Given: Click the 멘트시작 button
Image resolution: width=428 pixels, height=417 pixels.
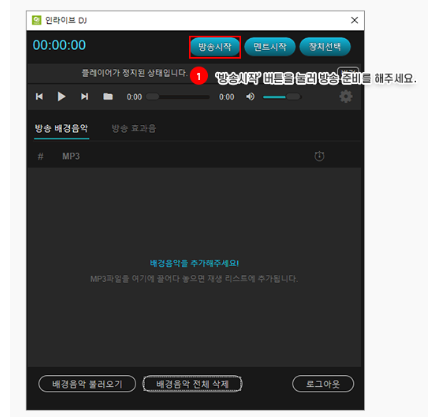Looking at the screenshot, I should click(x=270, y=47).
